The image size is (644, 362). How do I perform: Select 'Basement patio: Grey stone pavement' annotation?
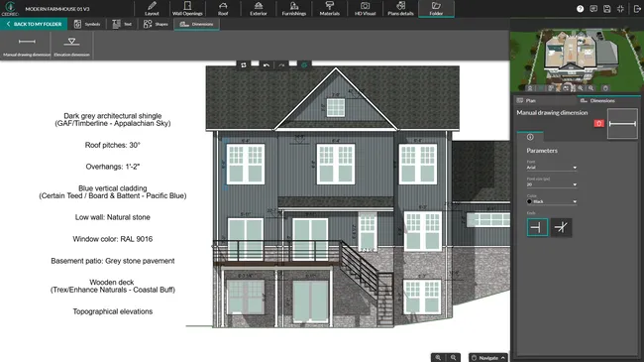[x=113, y=261]
